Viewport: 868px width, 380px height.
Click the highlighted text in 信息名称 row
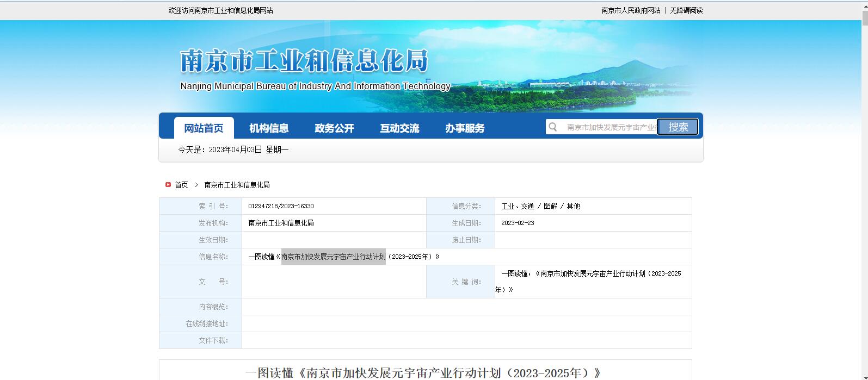[333, 257]
